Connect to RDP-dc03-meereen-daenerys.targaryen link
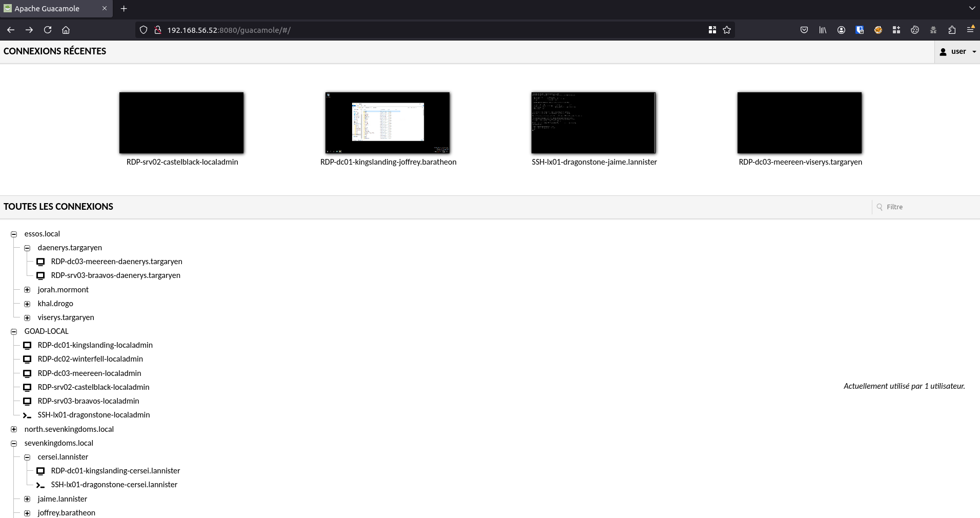This screenshot has width=980, height=518. (116, 262)
